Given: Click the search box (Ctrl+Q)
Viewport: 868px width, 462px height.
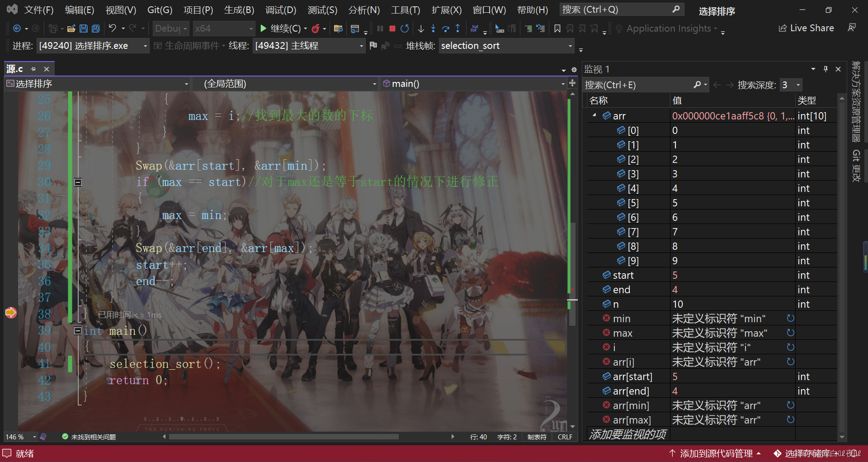Looking at the screenshot, I should pyautogui.click(x=622, y=10).
